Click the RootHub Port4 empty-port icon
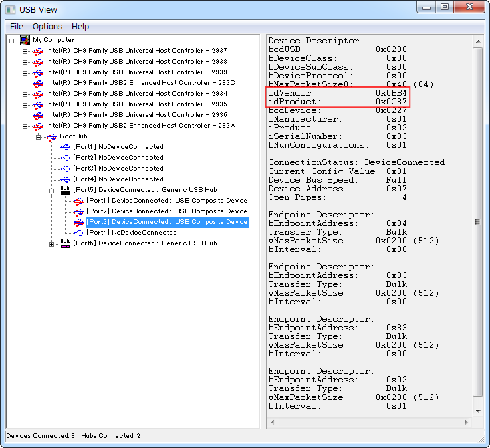 pyautogui.click(x=65, y=179)
